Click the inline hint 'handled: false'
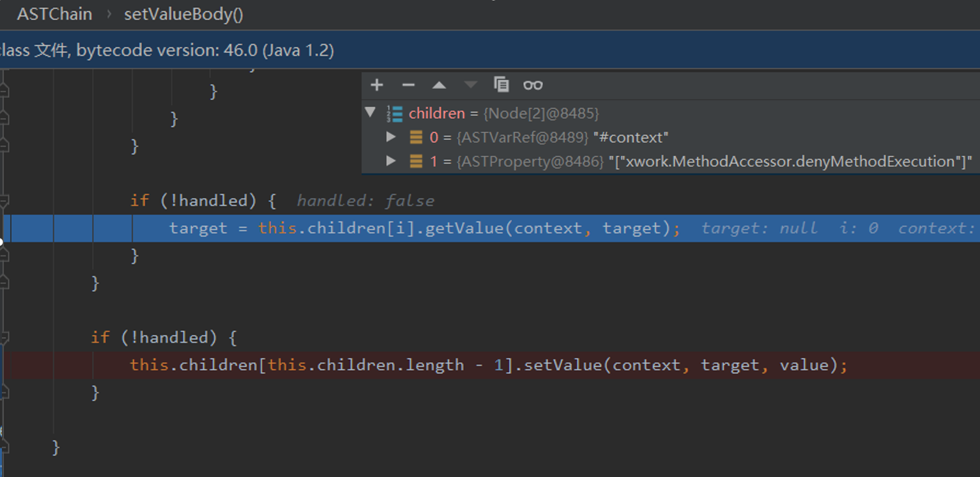980x477 pixels. coord(365,201)
